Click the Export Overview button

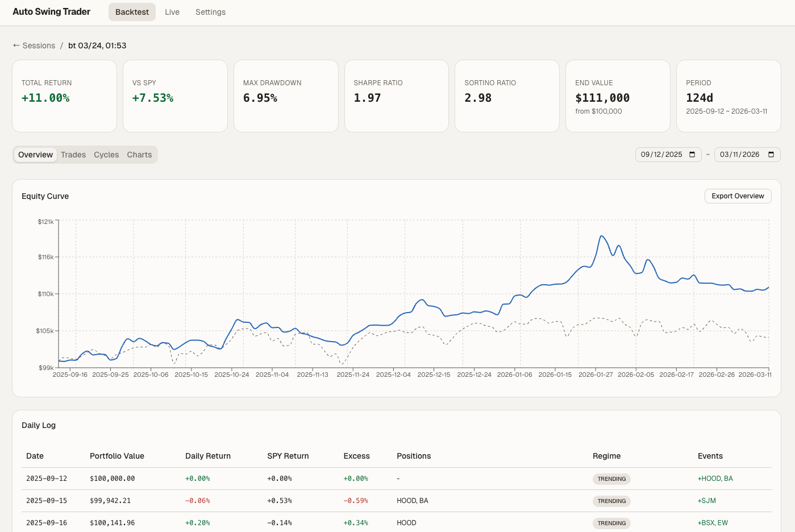coord(738,196)
